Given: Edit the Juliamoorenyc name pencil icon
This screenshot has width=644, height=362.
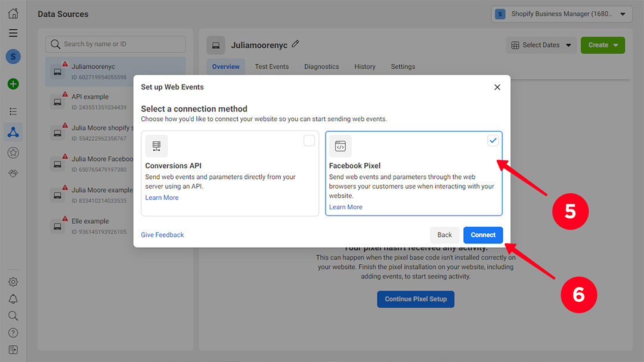Looking at the screenshot, I should (x=295, y=44).
